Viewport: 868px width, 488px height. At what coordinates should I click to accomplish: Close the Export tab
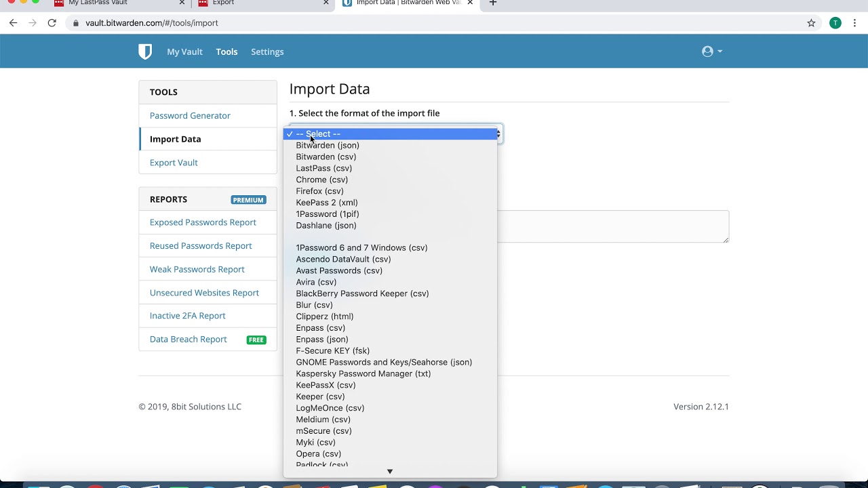(326, 3)
